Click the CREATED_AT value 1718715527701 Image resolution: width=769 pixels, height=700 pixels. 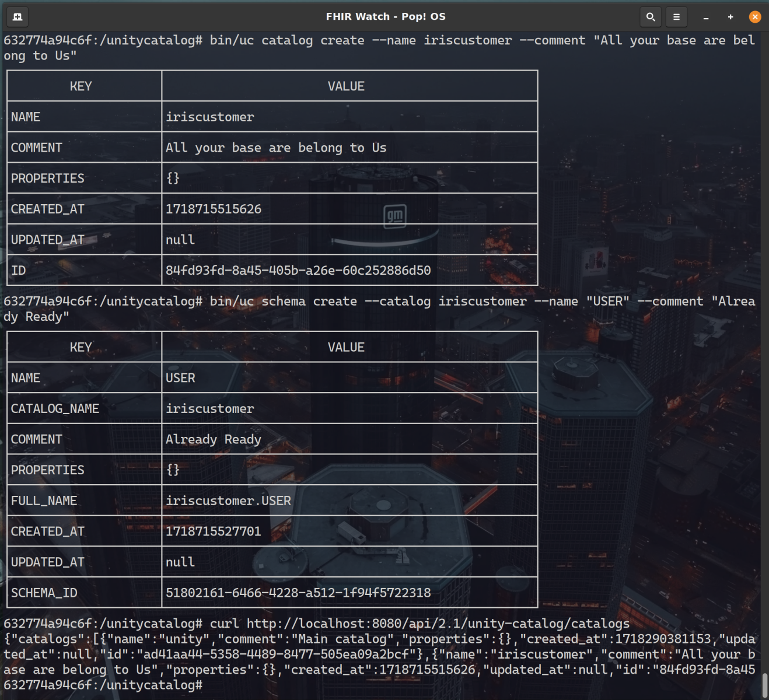214,531
